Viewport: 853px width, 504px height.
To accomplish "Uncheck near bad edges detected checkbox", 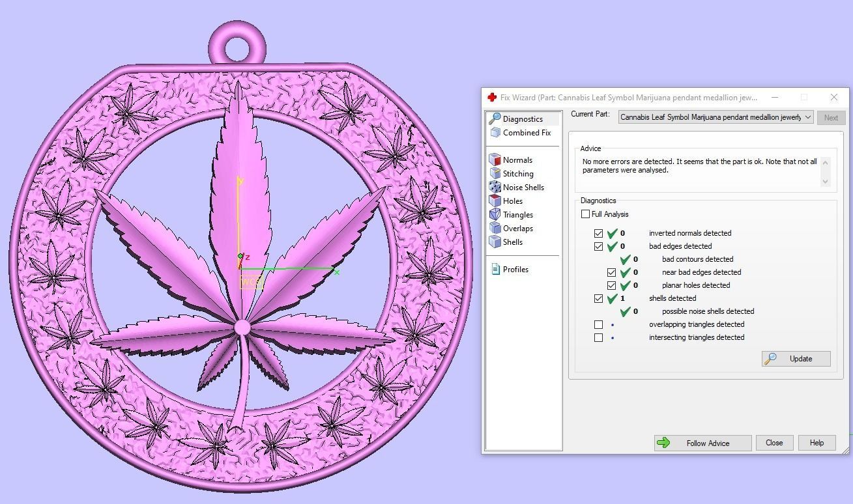I will (611, 272).
